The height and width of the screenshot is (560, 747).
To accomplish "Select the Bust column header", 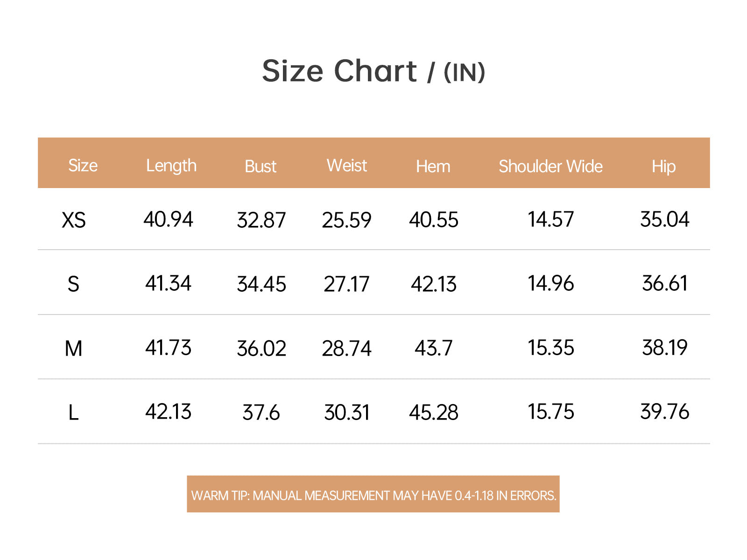I will pyautogui.click(x=261, y=167).
